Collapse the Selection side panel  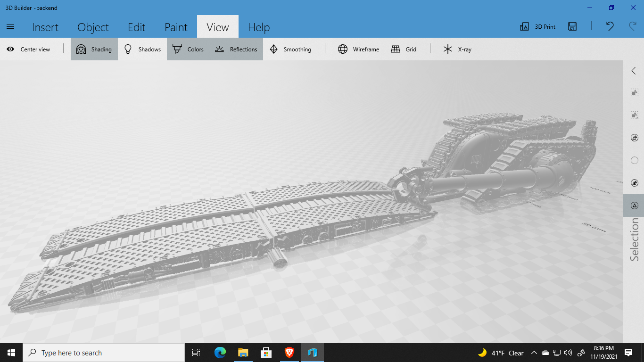click(x=634, y=71)
